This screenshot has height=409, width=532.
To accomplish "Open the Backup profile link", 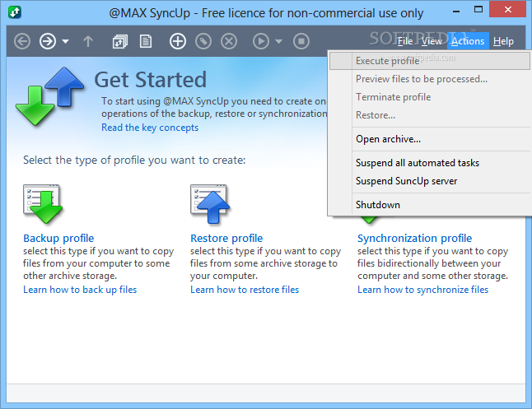I will [58, 238].
